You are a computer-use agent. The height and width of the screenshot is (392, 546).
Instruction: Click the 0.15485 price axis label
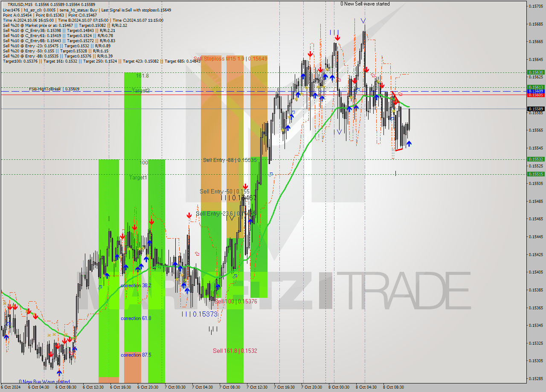coord(536,201)
